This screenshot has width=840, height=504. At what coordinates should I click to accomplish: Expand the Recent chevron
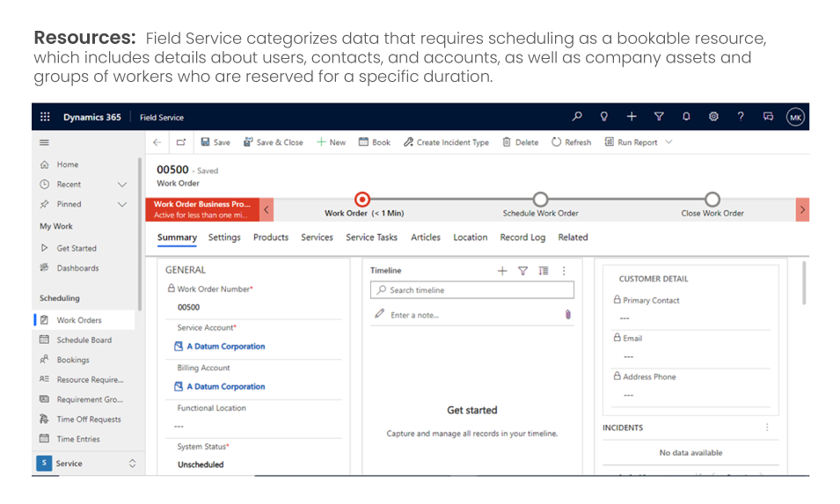pyautogui.click(x=122, y=184)
